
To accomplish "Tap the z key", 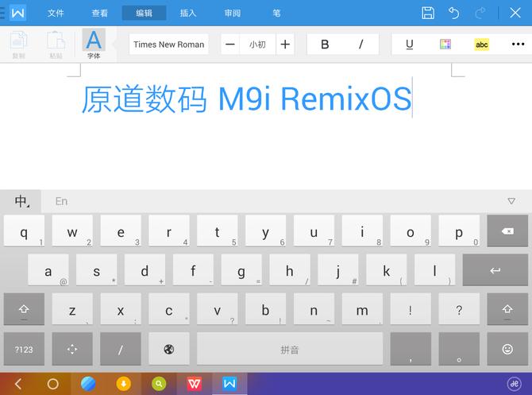I will 72,309.
